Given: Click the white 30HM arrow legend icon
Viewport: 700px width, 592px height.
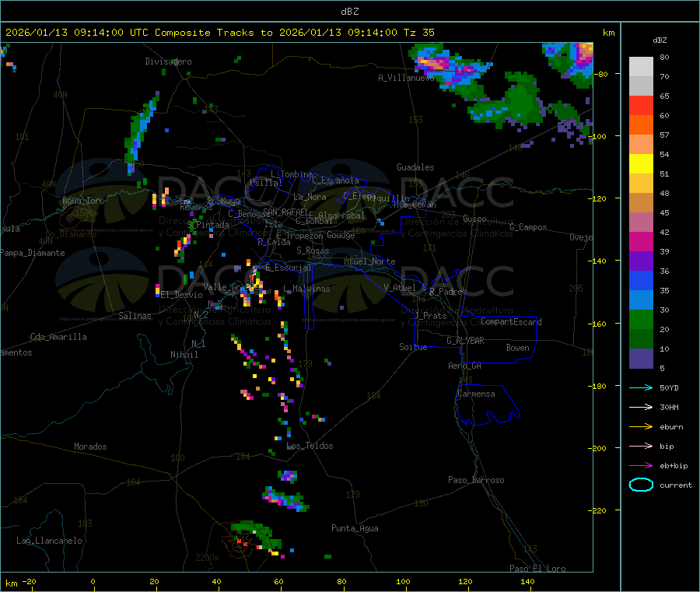Looking at the screenshot, I should point(641,407).
